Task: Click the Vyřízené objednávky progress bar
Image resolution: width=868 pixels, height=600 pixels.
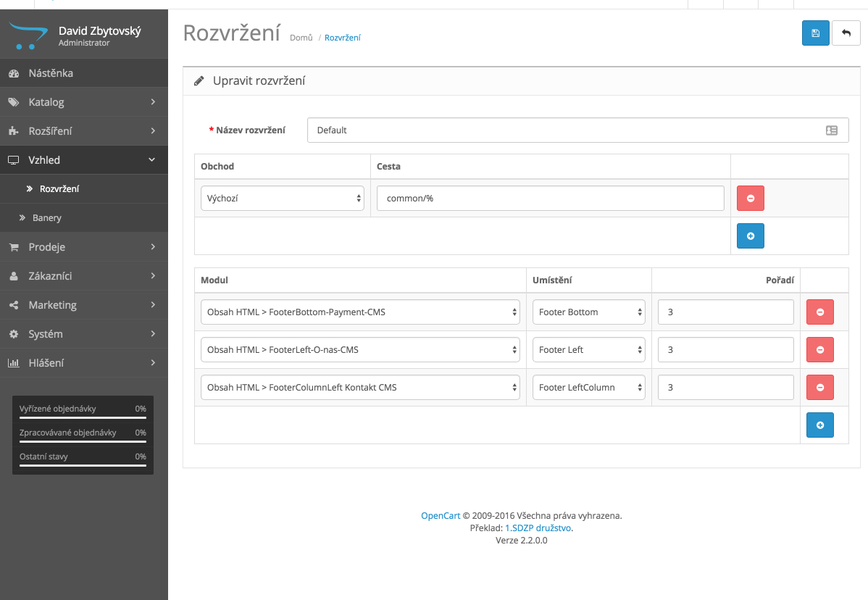Action: [x=83, y=418]
